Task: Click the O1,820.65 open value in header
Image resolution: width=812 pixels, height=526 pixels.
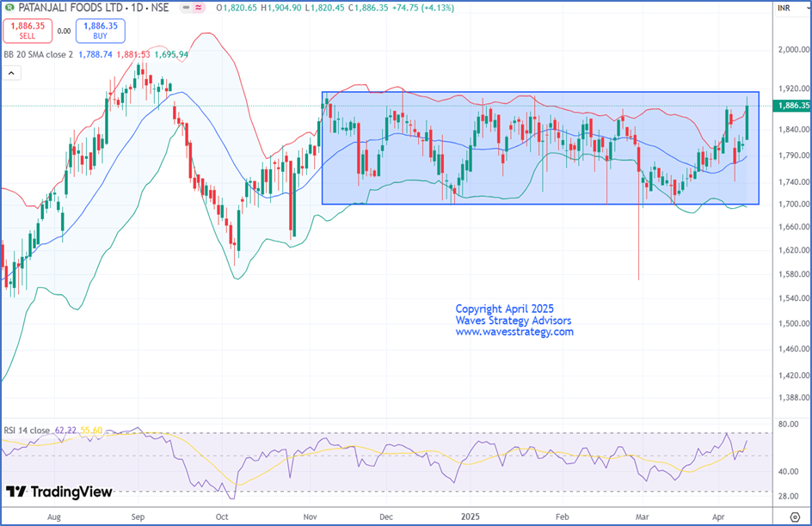Action: tap(237, 8)
